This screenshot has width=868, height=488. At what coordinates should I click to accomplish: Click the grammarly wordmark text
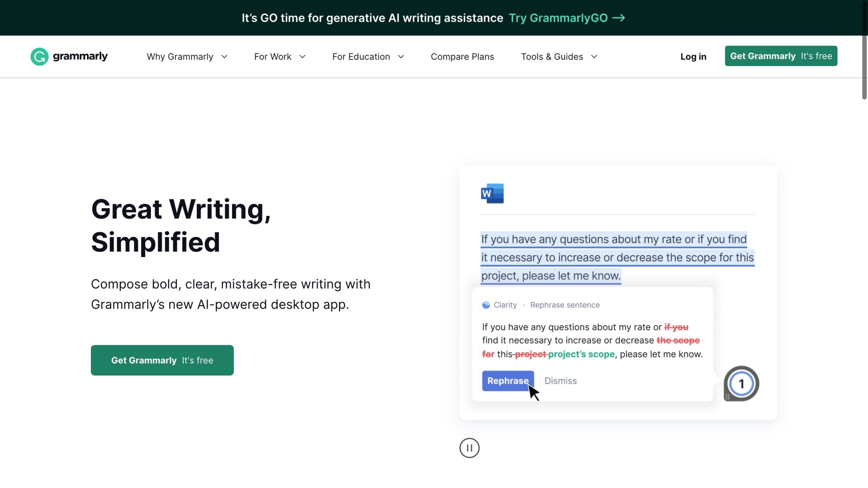80,56
